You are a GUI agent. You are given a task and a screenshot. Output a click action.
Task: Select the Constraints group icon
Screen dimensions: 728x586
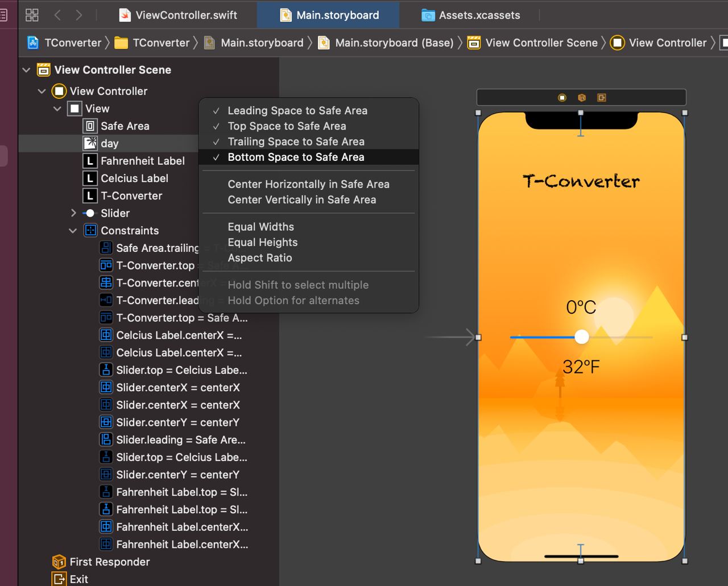pyautogui.click(x=90, y=231)
